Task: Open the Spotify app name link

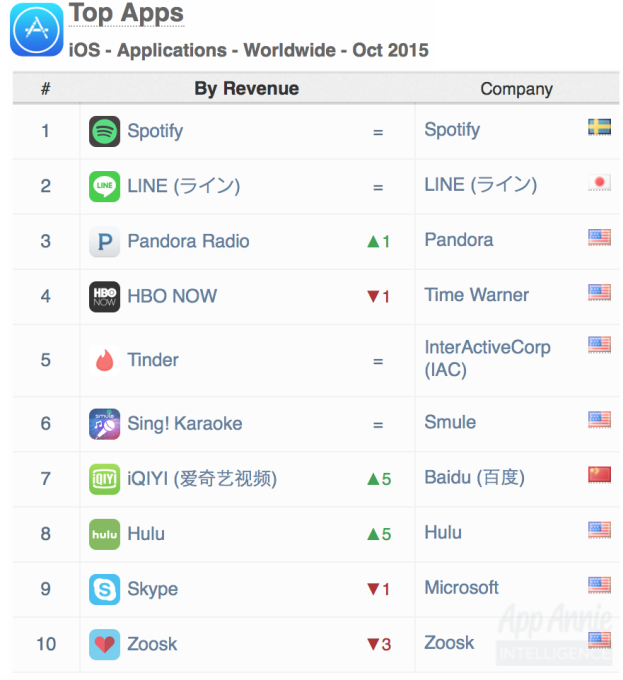Action: (x=155, y=131)
